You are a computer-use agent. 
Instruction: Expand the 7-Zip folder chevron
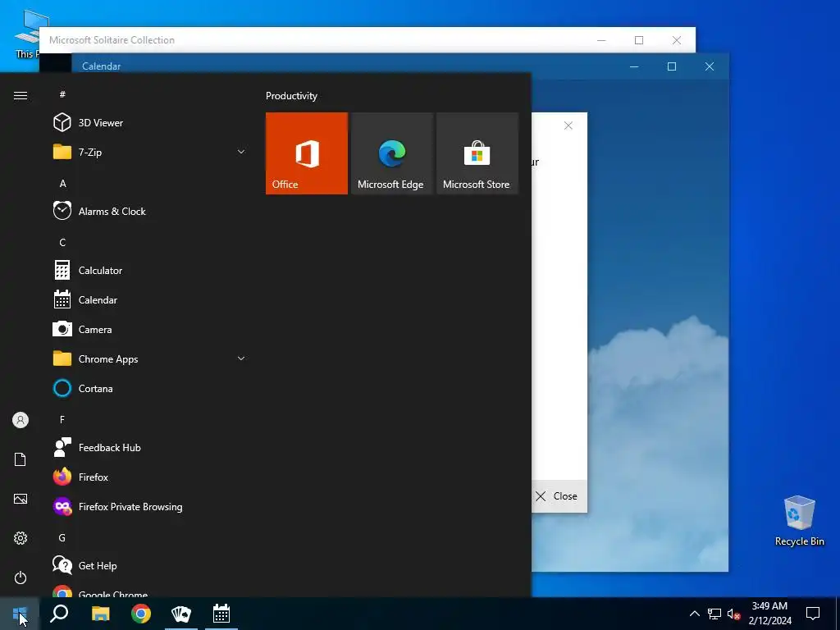tap(241, 152)
